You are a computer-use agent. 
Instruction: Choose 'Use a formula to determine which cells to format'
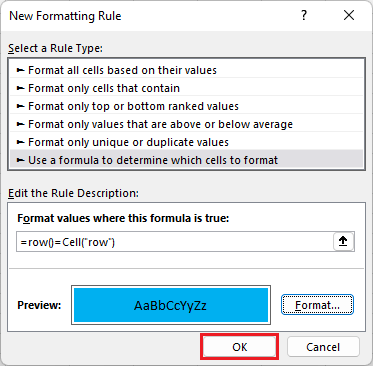[186, 160]
